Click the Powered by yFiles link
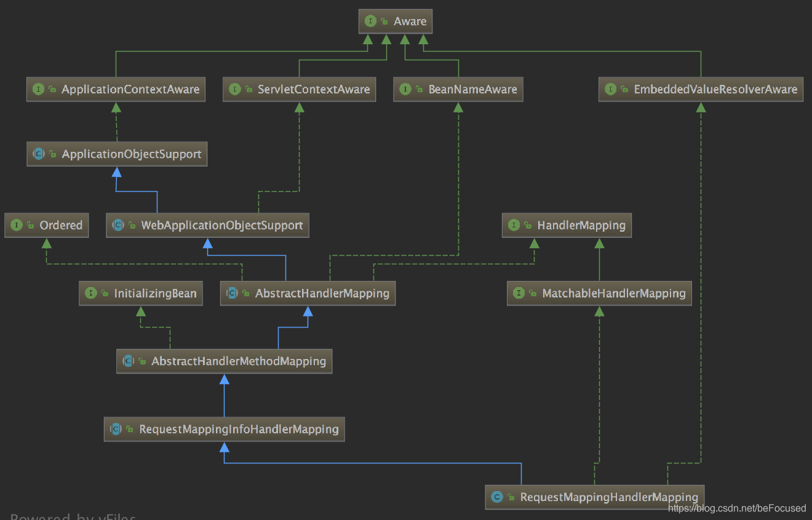Viewport: 812px width, 520px height. click(x=73, y=516)
